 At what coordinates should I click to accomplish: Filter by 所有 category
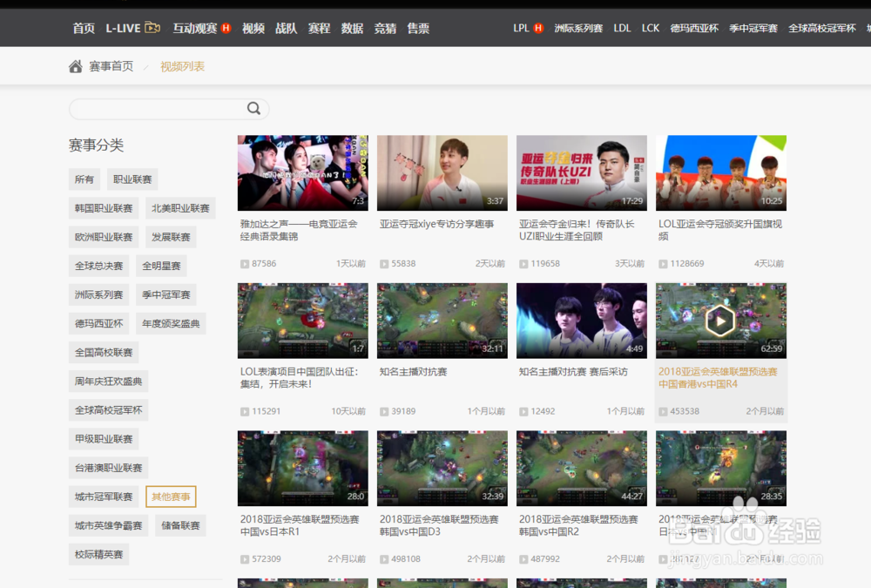[84, 179]
